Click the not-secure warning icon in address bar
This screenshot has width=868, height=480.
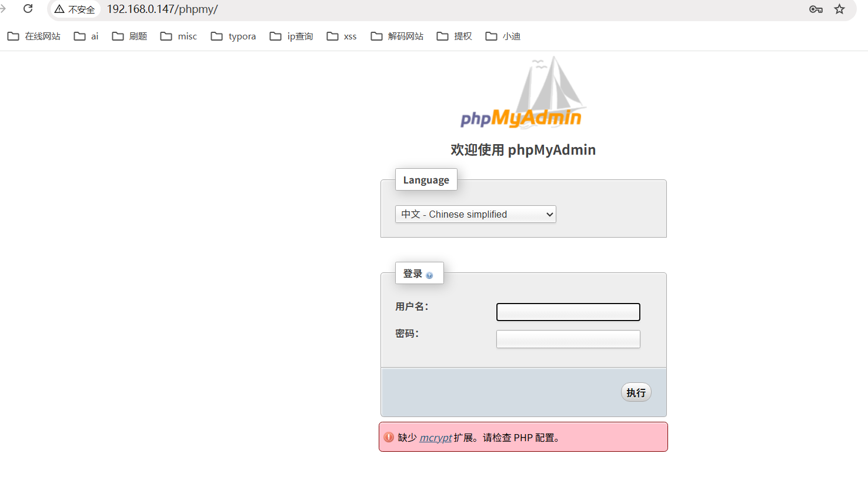pos(59,9)
